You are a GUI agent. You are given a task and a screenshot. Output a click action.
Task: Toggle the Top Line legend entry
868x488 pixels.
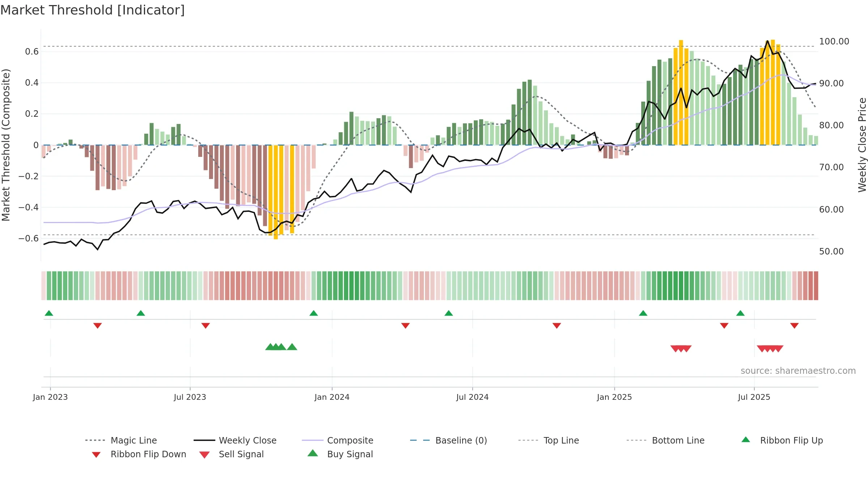(548, 440)
